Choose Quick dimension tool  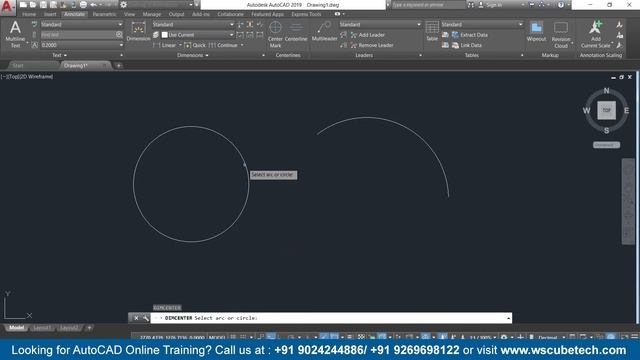[x=195, y=45]
